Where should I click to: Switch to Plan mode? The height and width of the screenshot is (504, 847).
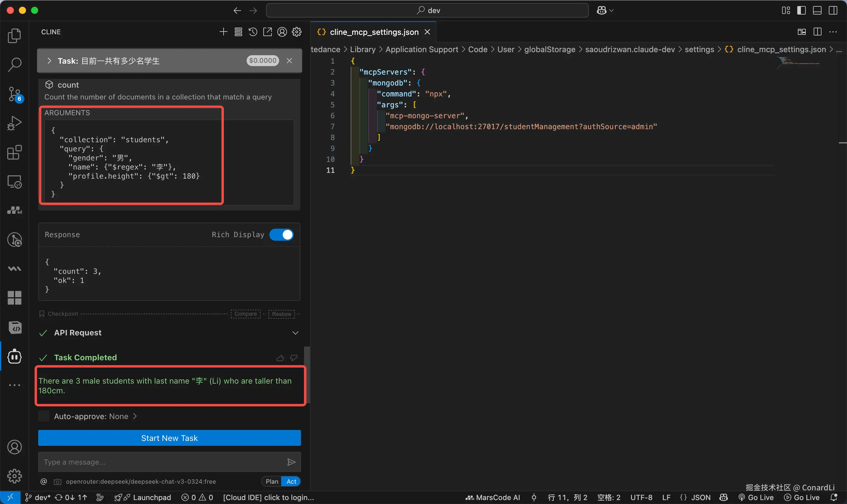(272, 481)
